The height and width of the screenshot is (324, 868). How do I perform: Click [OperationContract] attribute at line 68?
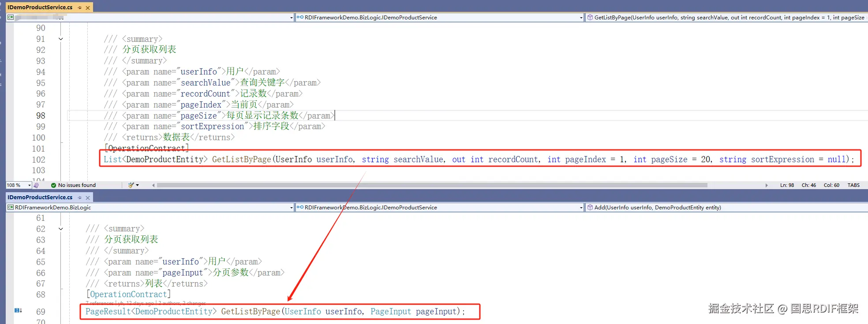(x=128, y=294)
